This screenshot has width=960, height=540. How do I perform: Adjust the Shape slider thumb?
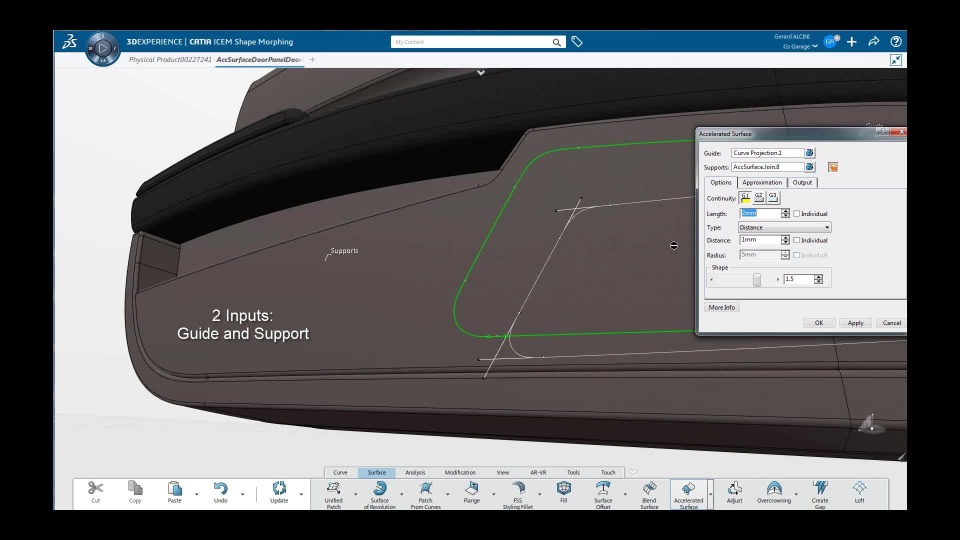click(757, 279)
